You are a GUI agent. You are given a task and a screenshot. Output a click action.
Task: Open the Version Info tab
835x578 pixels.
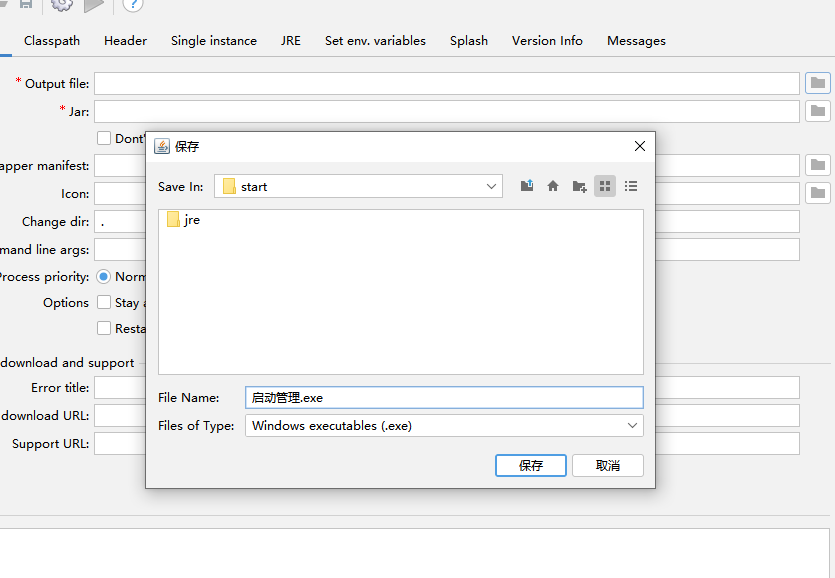click(x=547, y=41)
